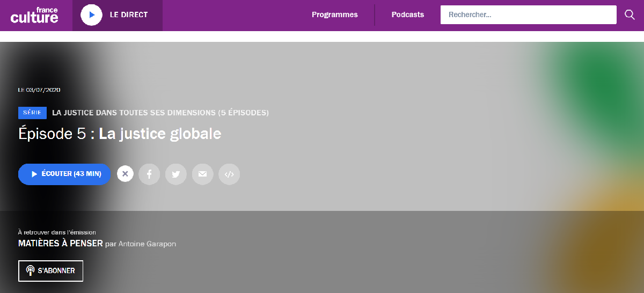Collapse the share options with the X icon
This screenshot has height=293, width=644.
click(x=125, y=174)
